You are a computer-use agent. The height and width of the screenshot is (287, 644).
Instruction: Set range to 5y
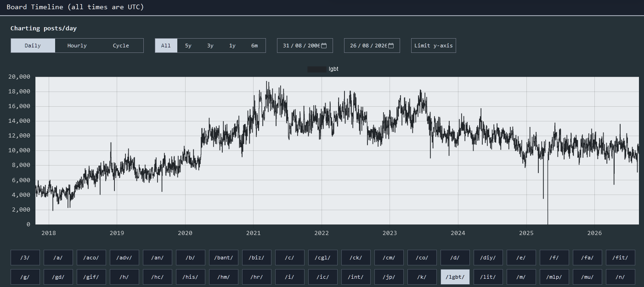[188, 46]
